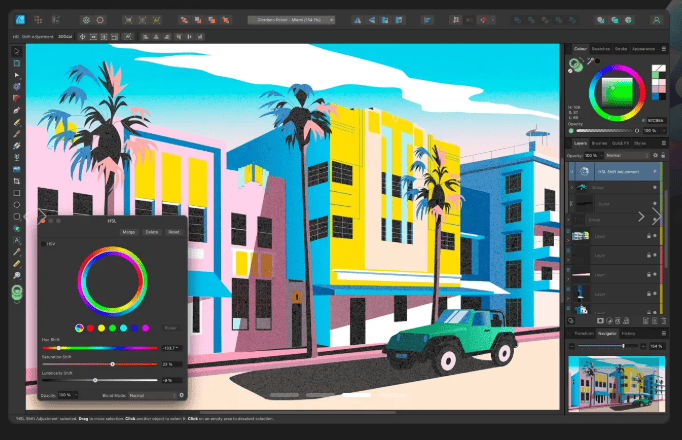Image resolution: width=682 pixels, height=440 pixels.
Task: Open the document title dropdown in toolbar
Action: click(x=291, y=20)
